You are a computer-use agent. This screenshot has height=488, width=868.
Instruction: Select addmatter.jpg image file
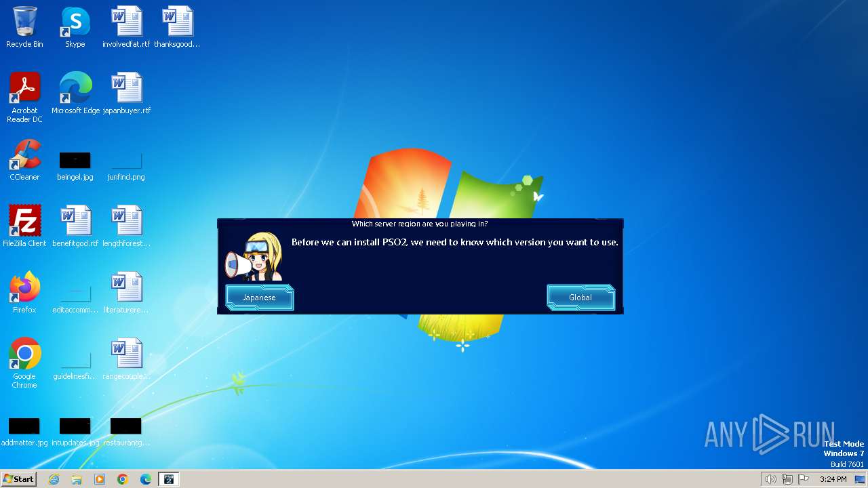click(24, 432)
